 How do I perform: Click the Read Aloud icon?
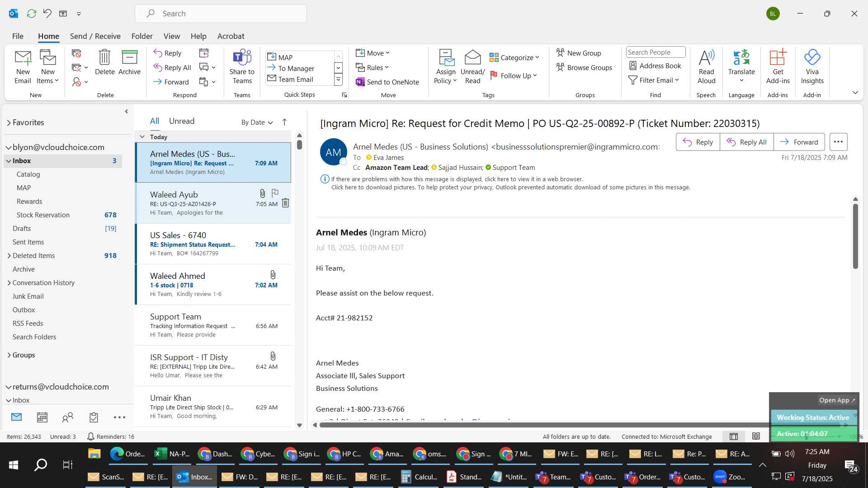tap(706, 57)
